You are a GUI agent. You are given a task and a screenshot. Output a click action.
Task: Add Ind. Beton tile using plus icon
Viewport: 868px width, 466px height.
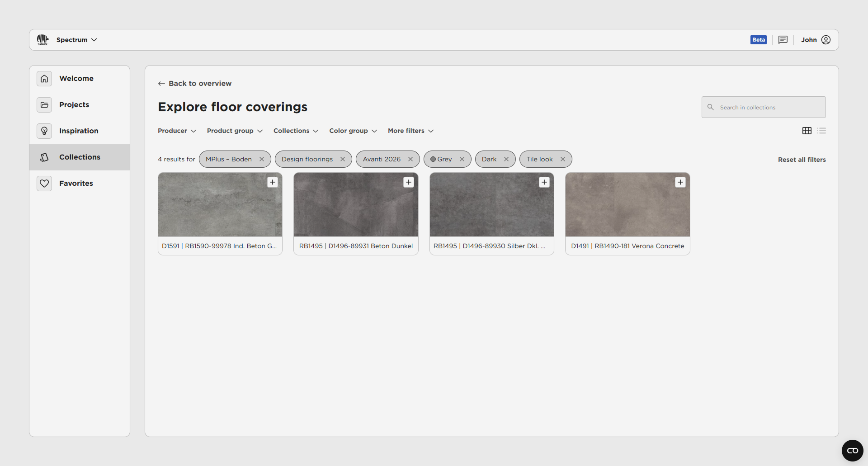pos(273,182)
